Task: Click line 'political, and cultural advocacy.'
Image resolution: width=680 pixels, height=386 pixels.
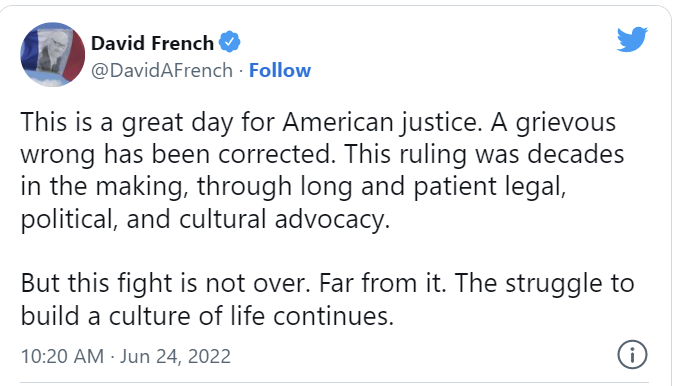Action: tap(205, 219)
